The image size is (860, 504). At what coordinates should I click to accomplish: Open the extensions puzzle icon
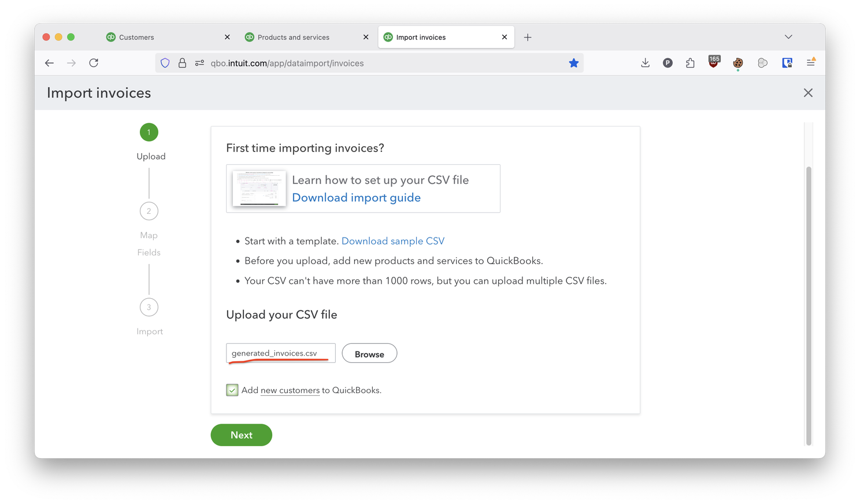[x=690, y=63]
